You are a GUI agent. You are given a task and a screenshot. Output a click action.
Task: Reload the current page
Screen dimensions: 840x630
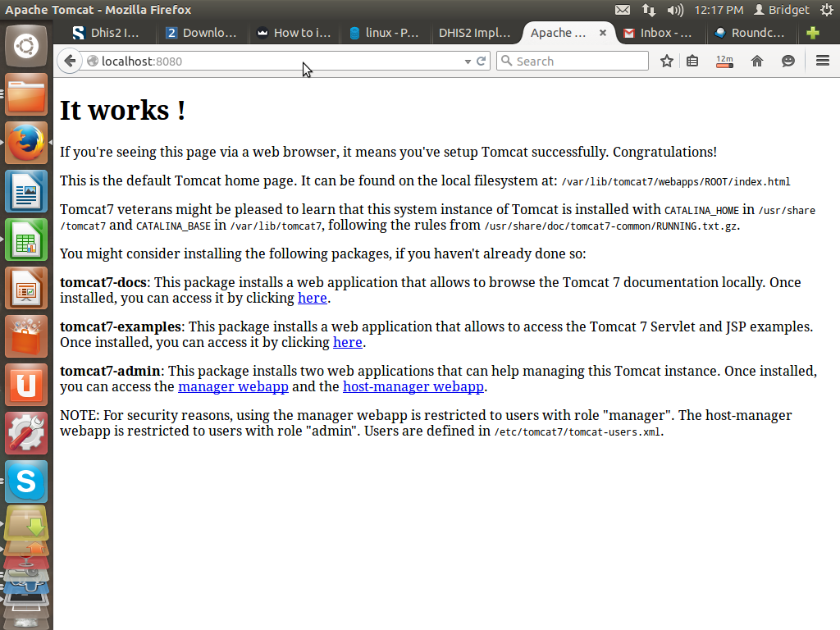pos(481,61)
